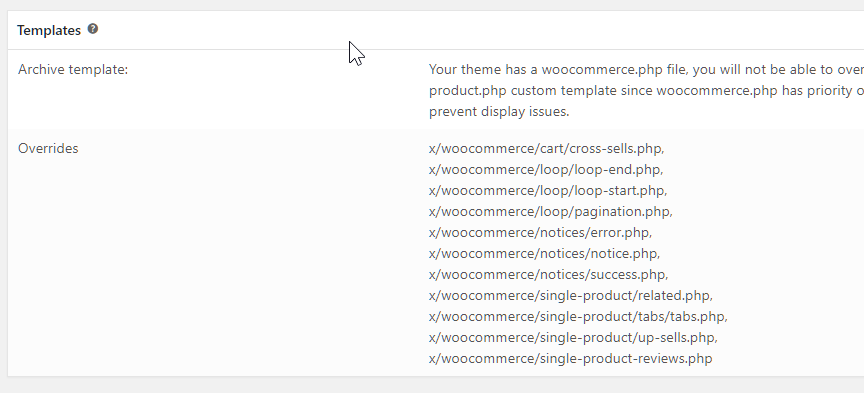
Task: Select the 'Overrides' row label
Action: (48, 148)
